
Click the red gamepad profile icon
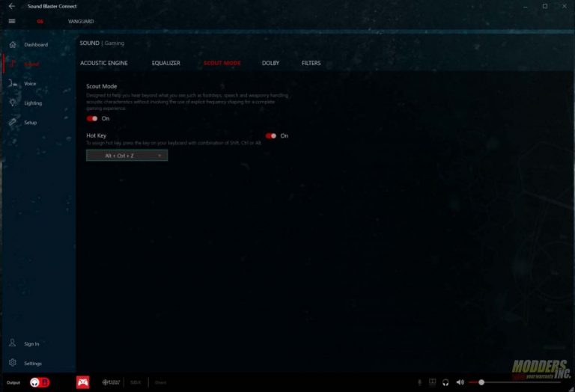click(82, 382)
